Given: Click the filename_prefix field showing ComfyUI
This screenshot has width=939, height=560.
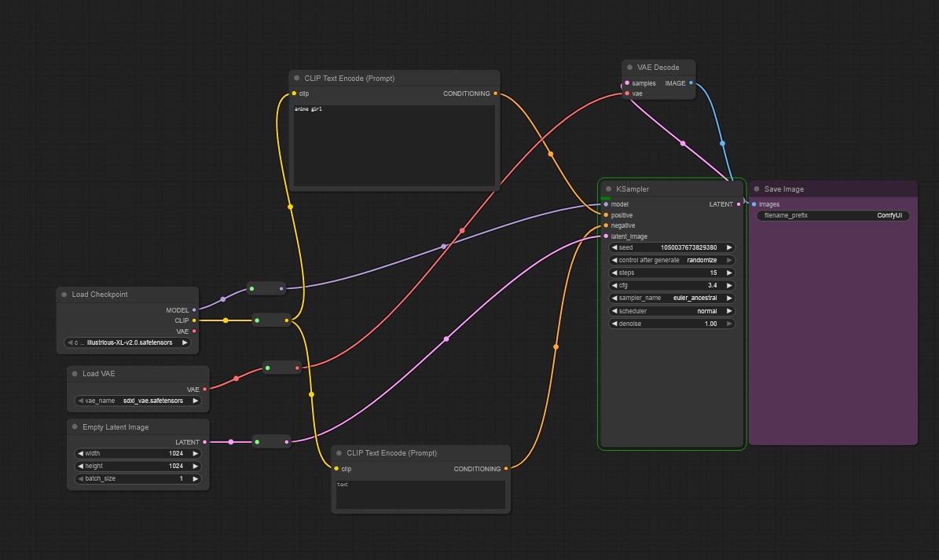Looking at the screenshot, I should coord(833,215).
